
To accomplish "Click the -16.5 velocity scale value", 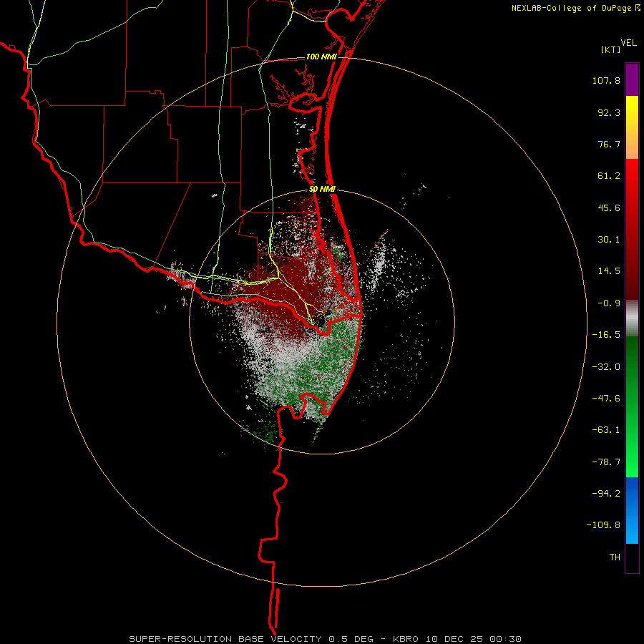I will 606,335.
